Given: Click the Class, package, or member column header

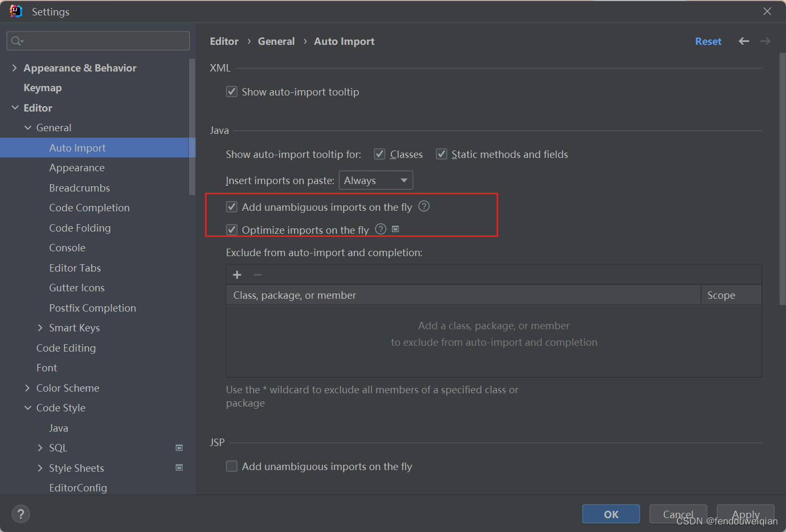Looking at the screenshot, I should pyautogui.click(x=463, y=295).
